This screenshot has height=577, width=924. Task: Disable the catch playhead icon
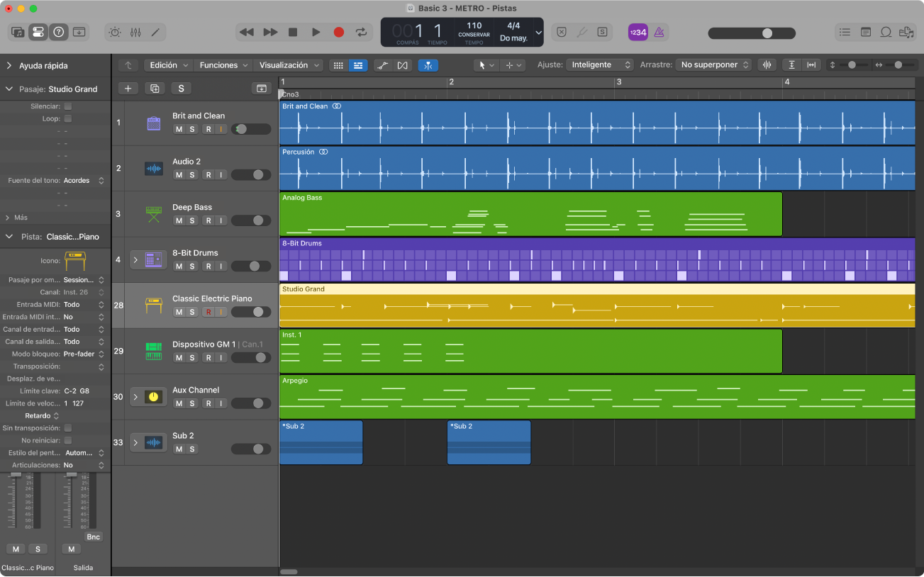click(x=428, y=65)
